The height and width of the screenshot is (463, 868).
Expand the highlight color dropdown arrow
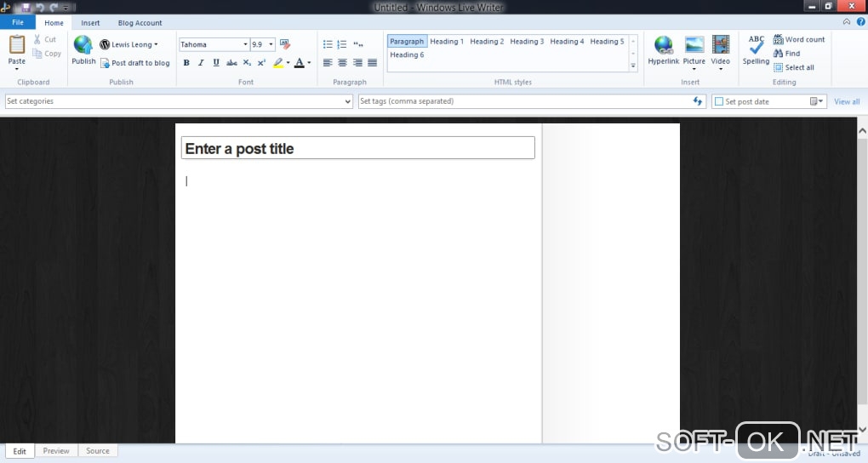point(288,63)
